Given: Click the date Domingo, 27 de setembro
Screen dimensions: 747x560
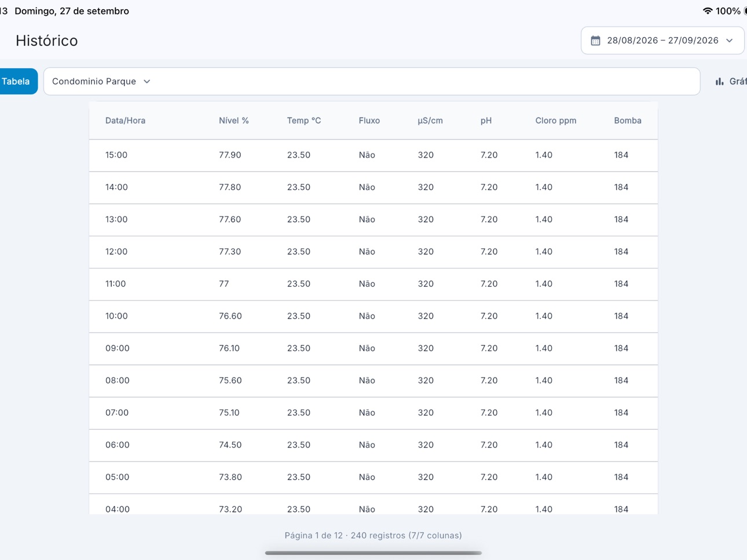Looking at the screenshot, I should [x=72, y=11].
